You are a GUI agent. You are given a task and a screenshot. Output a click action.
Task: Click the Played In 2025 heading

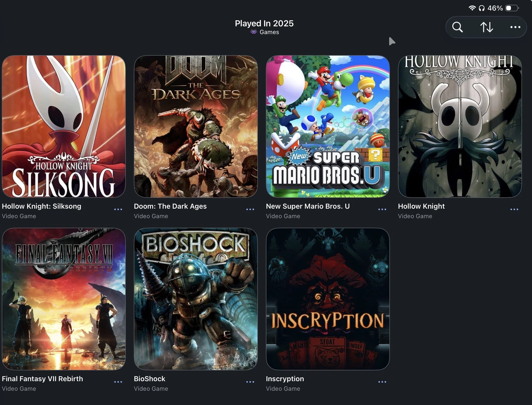point(264,23)
